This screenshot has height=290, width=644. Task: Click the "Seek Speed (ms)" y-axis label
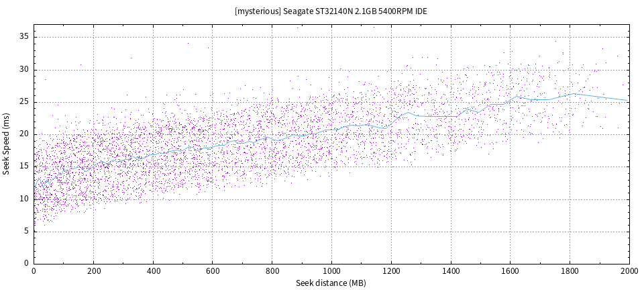pos(7,144)
